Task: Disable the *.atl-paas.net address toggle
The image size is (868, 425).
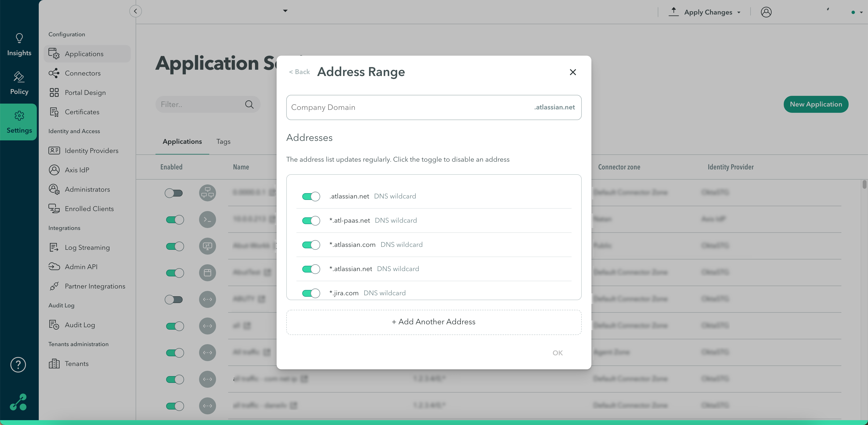Action: click(x=311, y=220)
